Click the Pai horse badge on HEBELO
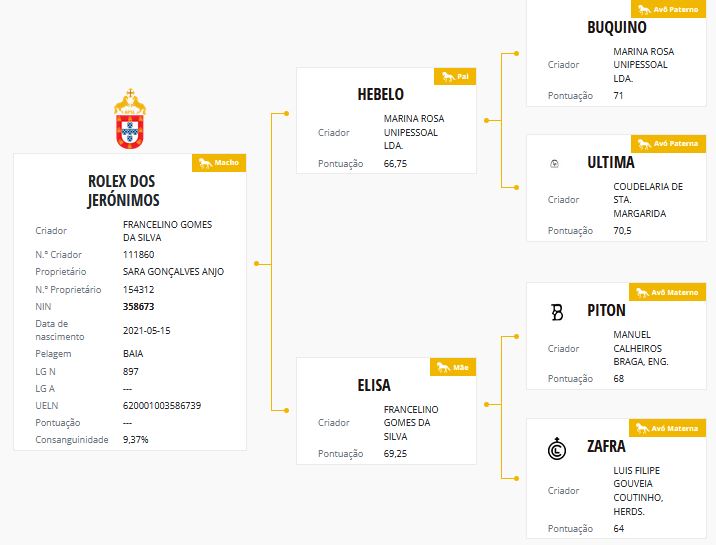This screenshot has height=545, width=716. pyautogui.click(x=455, y=77)
